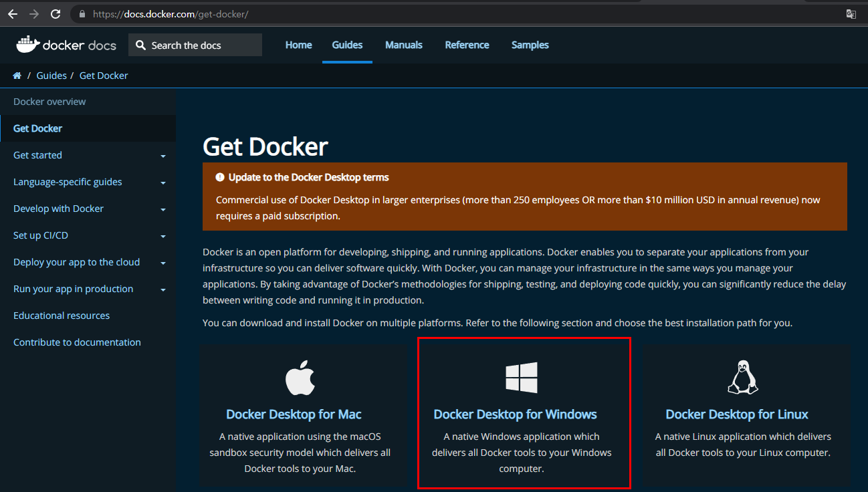The width and height of the screenshot is (868, 492).
Task: Click the browser back arrow
Action: tap(13, 13)
